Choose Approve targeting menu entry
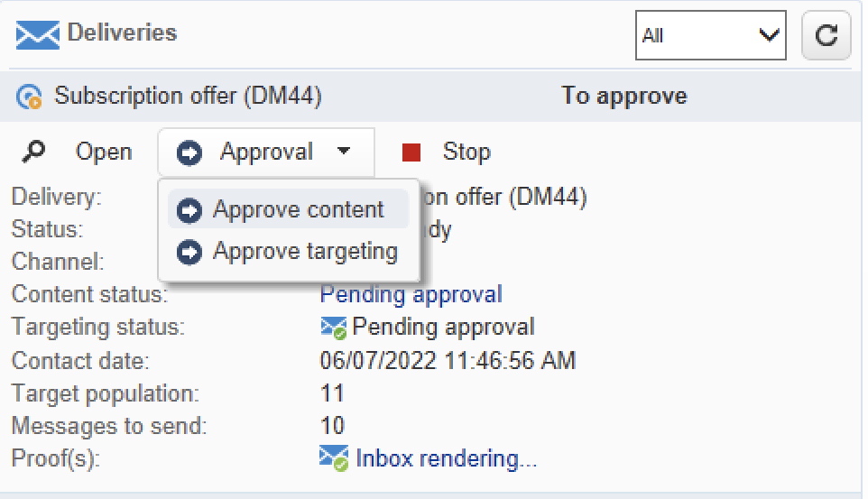This screenshot has width=868, height=499. point(289,252)
